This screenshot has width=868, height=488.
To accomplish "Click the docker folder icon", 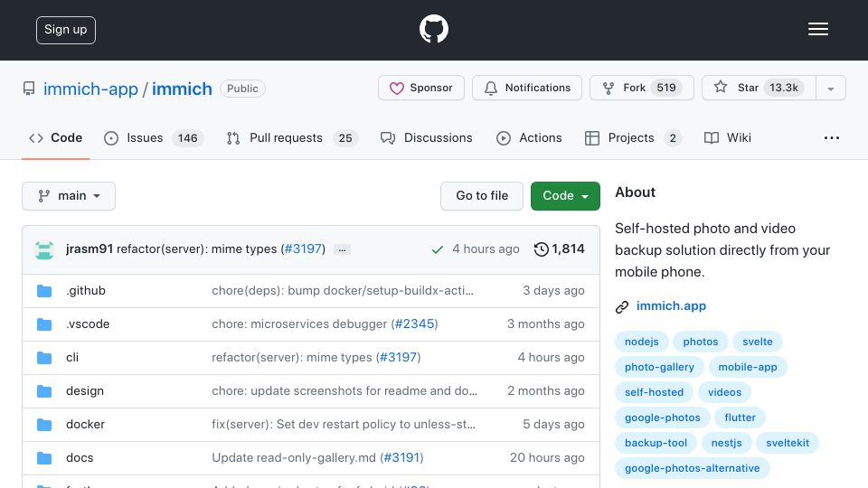I will pos(44,425).
